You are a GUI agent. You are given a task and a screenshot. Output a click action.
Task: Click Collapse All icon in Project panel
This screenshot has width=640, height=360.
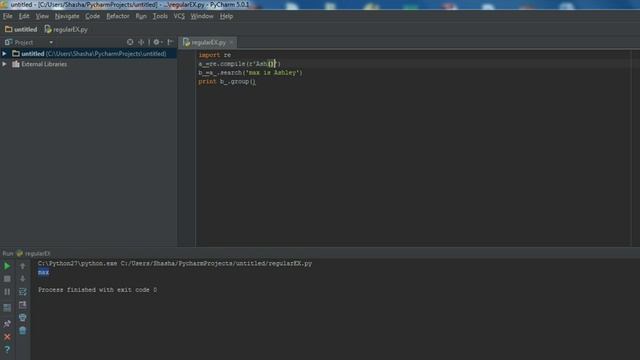(141, 42)
